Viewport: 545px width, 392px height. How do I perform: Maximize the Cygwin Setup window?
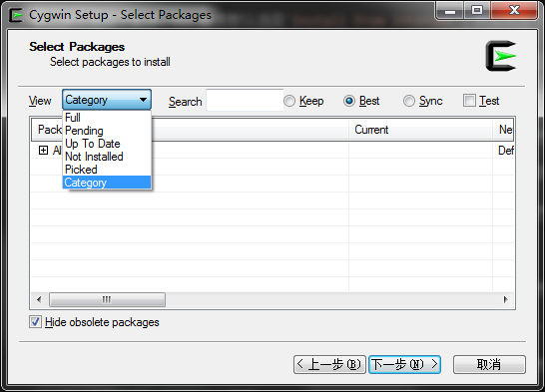click(x=477, y=11)
